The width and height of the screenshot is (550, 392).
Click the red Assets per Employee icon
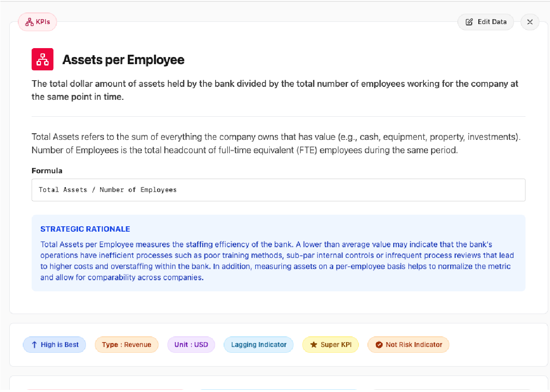pos(42,59)
